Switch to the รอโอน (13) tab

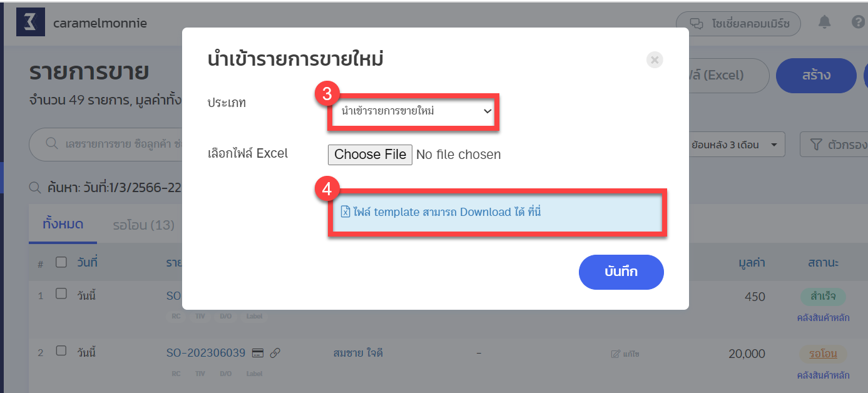point(143,225)
